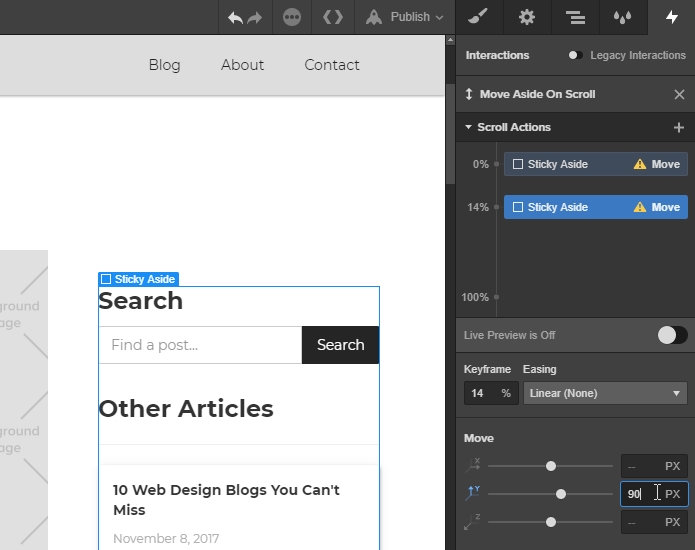Add a new scroll action with plus
This screenshot has width=695, height=550.
point(679,128)
